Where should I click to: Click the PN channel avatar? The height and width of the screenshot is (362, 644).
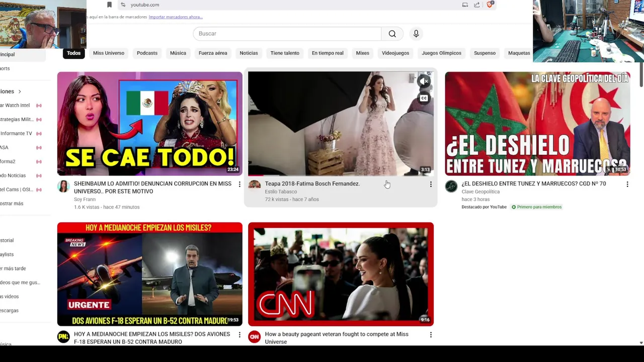coord(63,336)
